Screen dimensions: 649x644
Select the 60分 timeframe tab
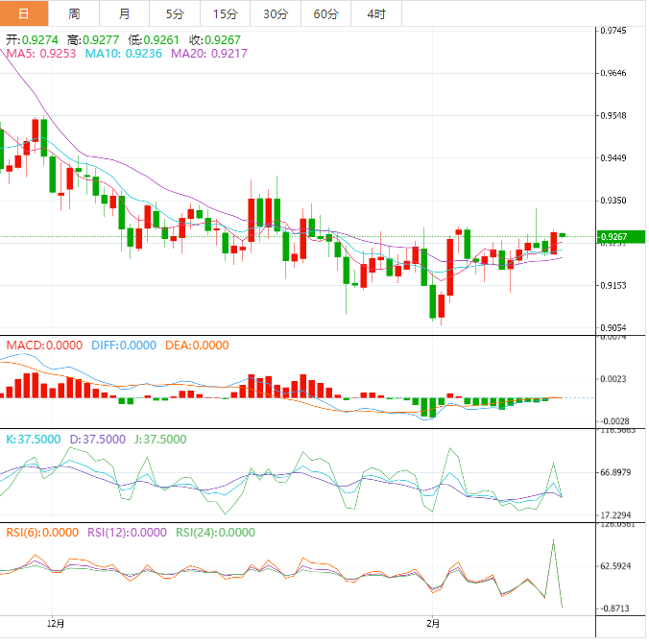(x=325, y=13)
